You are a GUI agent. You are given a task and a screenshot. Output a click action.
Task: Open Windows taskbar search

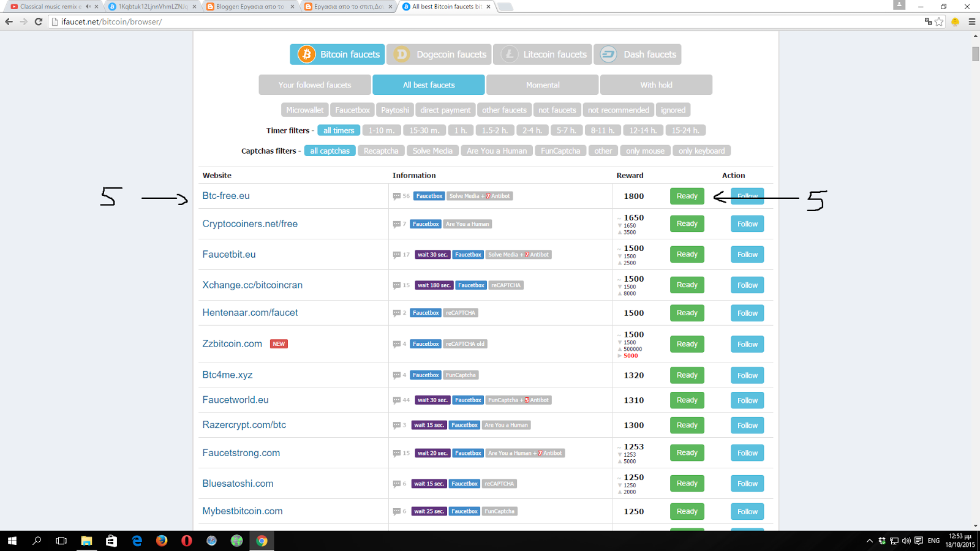pos(37,541)
